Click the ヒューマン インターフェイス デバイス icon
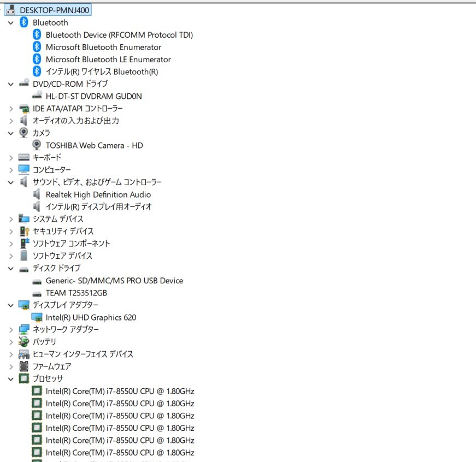Screen dimensions: 476x462 [24, 354]
